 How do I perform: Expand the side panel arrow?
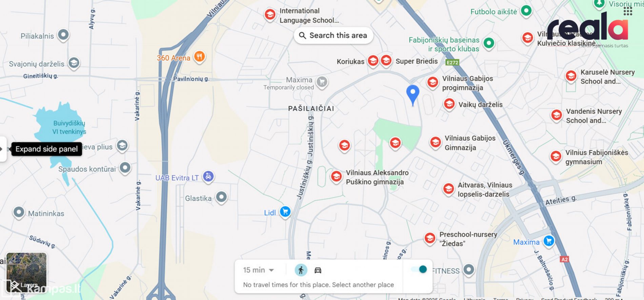coord(2,149)
